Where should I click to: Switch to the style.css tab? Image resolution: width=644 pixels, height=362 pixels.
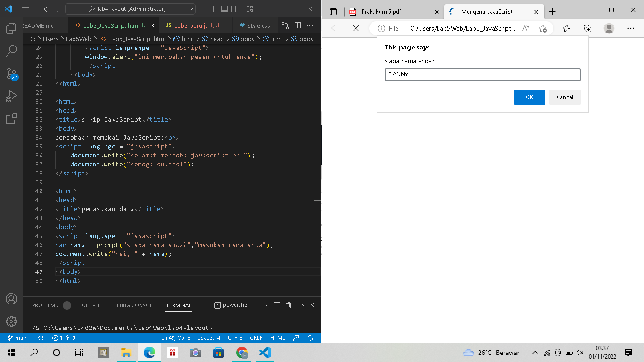pos(255,26)
